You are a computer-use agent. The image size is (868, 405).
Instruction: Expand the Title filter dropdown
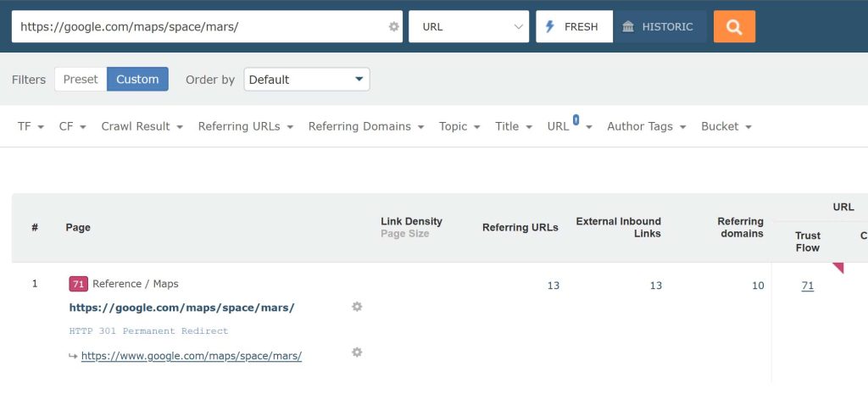(514, 126)
